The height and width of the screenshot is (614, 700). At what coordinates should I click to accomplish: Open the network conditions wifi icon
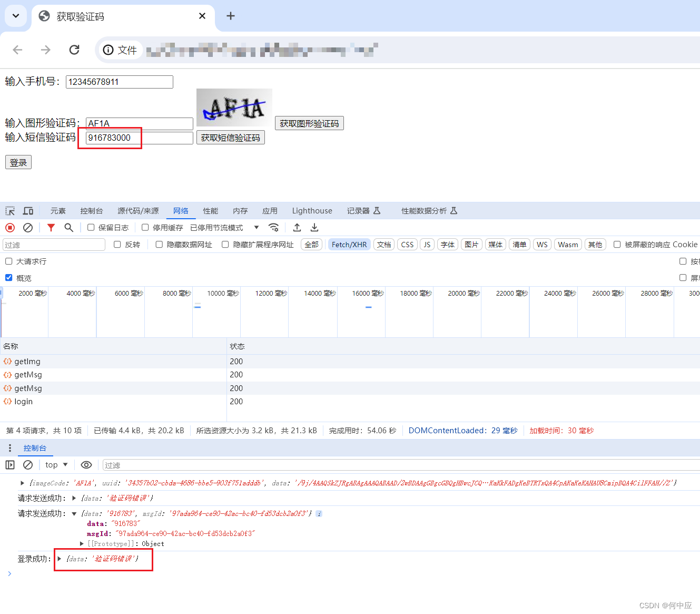273,228
